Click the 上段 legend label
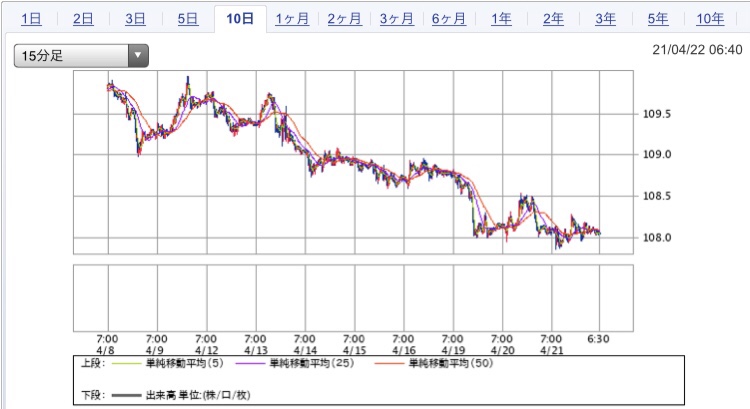The height and width of the screenshot is (409, 750). pos(93,363)
